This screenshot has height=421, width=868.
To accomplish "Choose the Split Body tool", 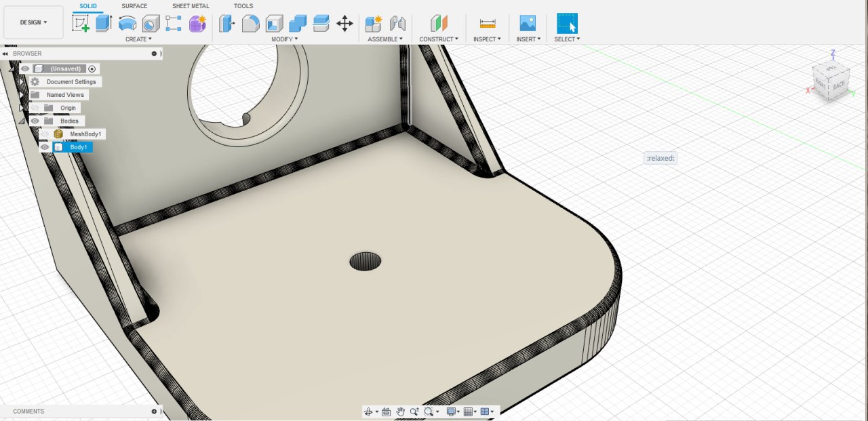I will point(321,24).
